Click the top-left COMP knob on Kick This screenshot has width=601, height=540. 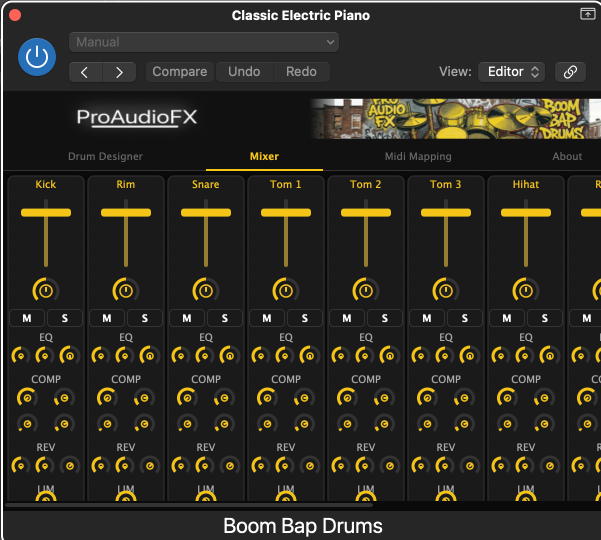click(x=27, y=398)
